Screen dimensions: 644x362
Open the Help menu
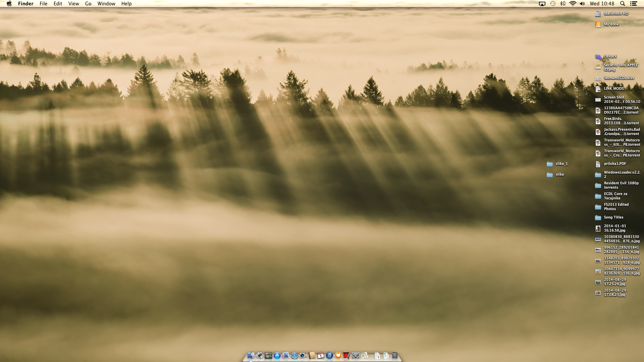(x=126, y=4)
